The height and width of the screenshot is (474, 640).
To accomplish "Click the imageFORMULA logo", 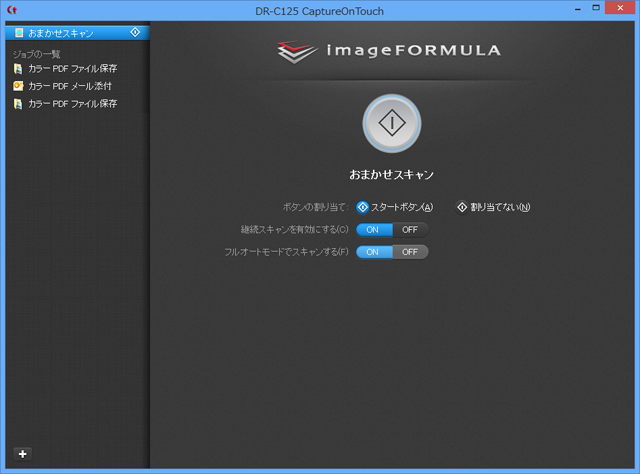I will [x=389, y=51].
